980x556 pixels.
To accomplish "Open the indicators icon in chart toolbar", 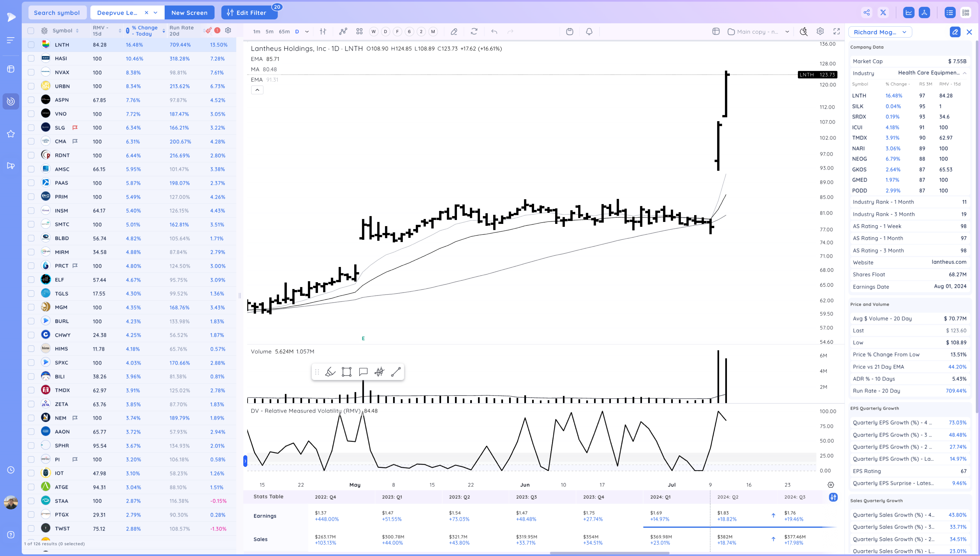I will (343, 32).
